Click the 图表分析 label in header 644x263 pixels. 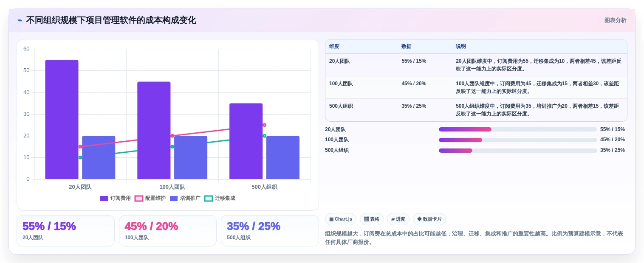click(615, 20)
